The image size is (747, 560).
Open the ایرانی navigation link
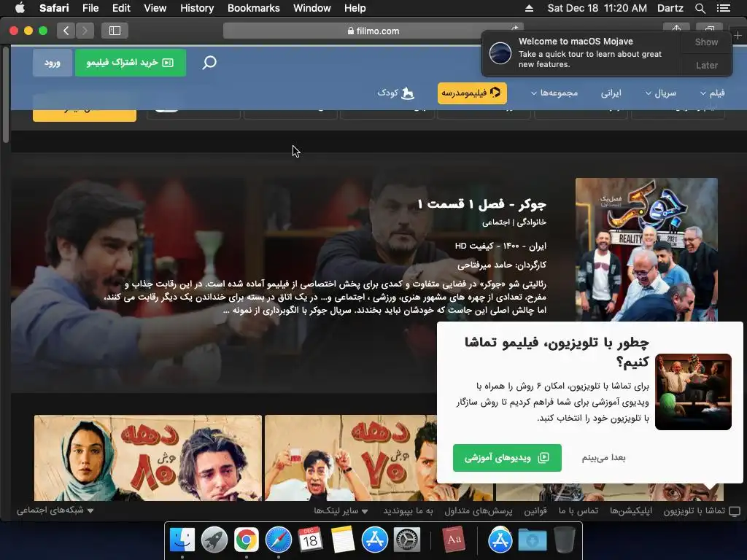(611, 93)
